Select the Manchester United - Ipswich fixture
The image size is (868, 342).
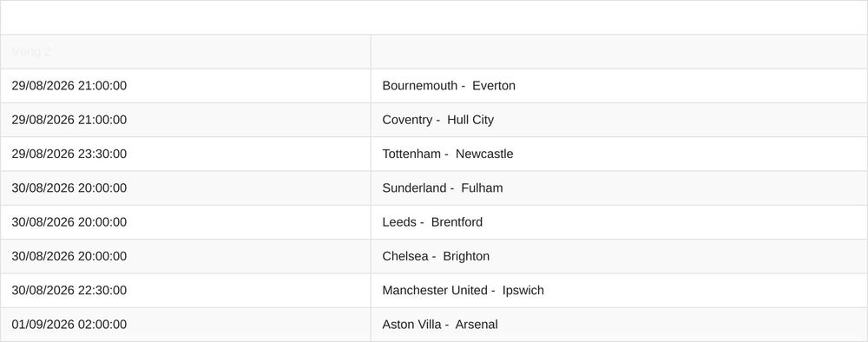619,291
